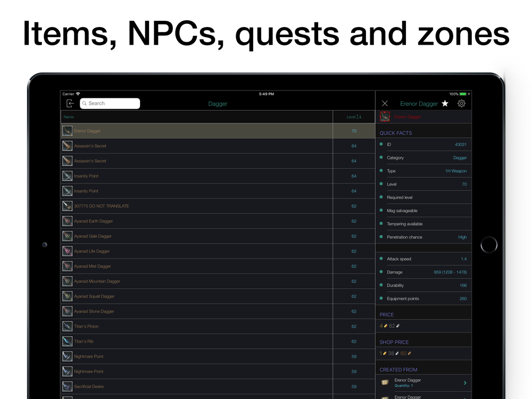Select the Ayanad Mountain Dagger icon
532x399 pixels.
(67, 281)
